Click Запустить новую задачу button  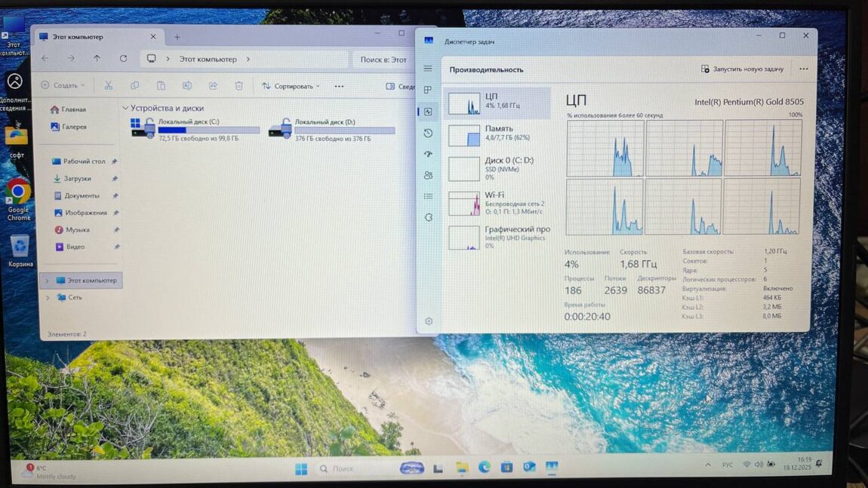(743, 69)
